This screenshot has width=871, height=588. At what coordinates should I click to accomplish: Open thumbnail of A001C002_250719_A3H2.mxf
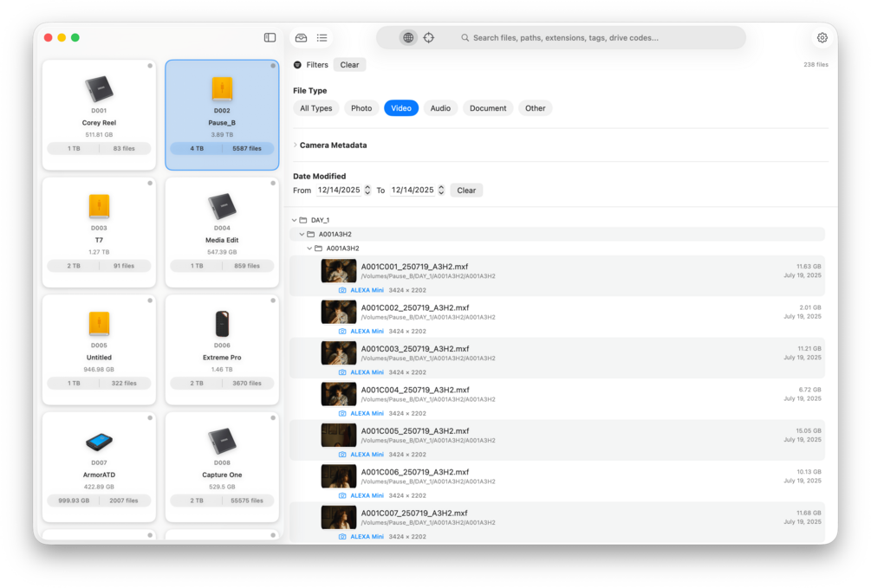click(x=338, y=312)
